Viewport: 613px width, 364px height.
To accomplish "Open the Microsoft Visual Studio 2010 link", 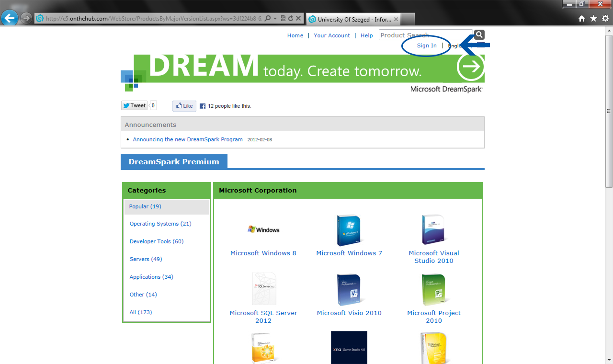I will [x=434, y=257].
